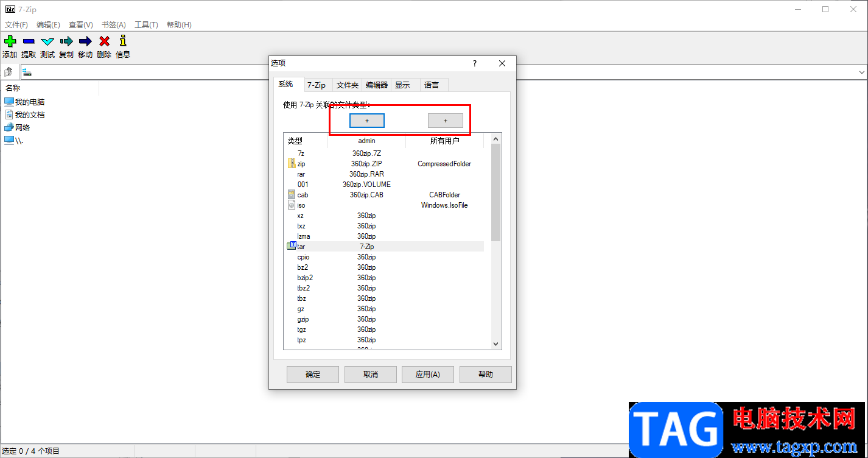868x458 pixels.
Task: Click the scroll-down arrow of type list
Action: [495, 344]
